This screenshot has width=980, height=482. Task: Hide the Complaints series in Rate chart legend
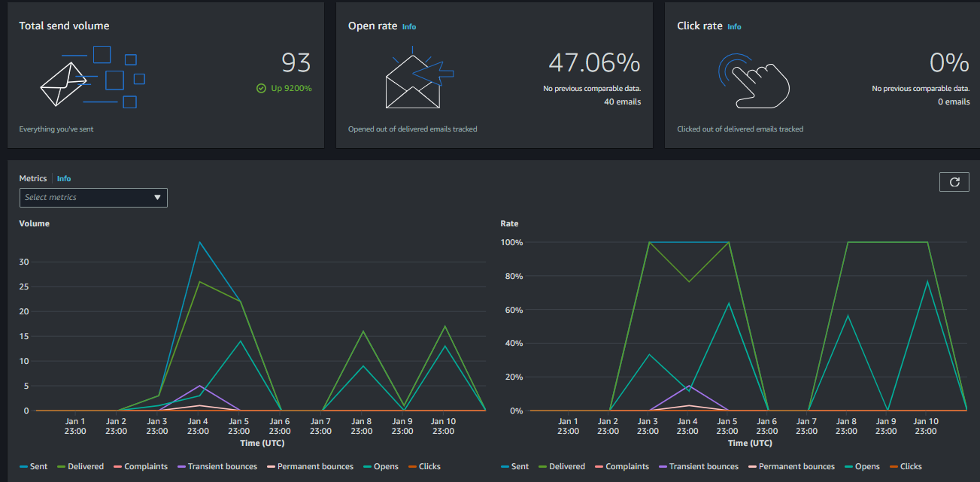pyautogui.click(x=623, y=466)
